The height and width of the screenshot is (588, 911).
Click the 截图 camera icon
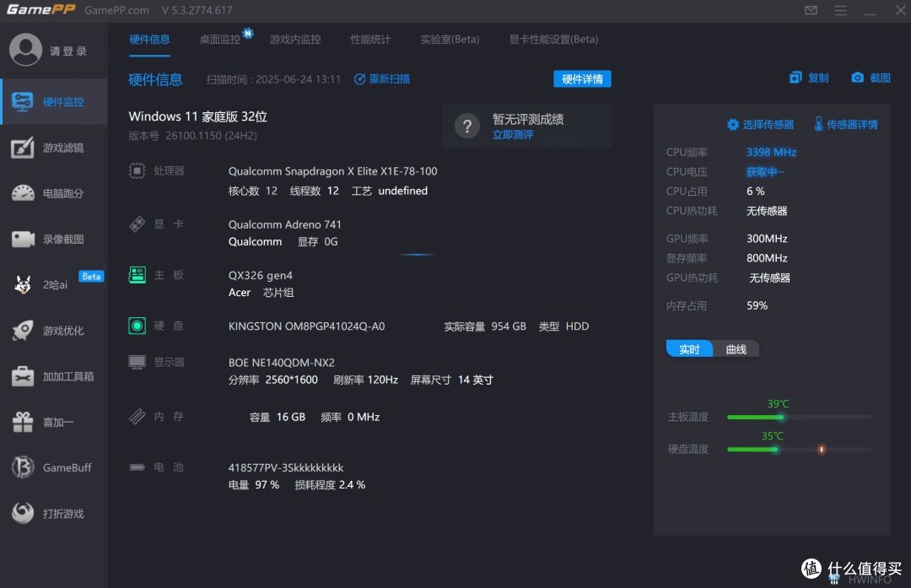click(x=858, y=78)
